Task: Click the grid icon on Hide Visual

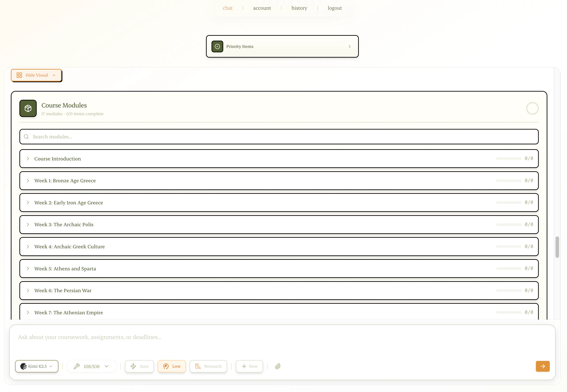Action: coord(19,75)
